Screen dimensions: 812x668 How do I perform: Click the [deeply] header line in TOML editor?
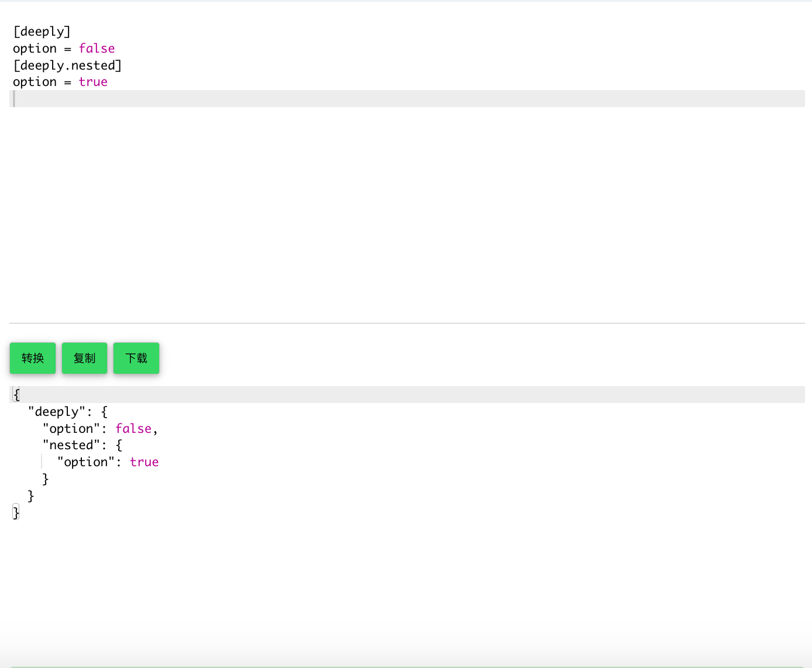42,32
